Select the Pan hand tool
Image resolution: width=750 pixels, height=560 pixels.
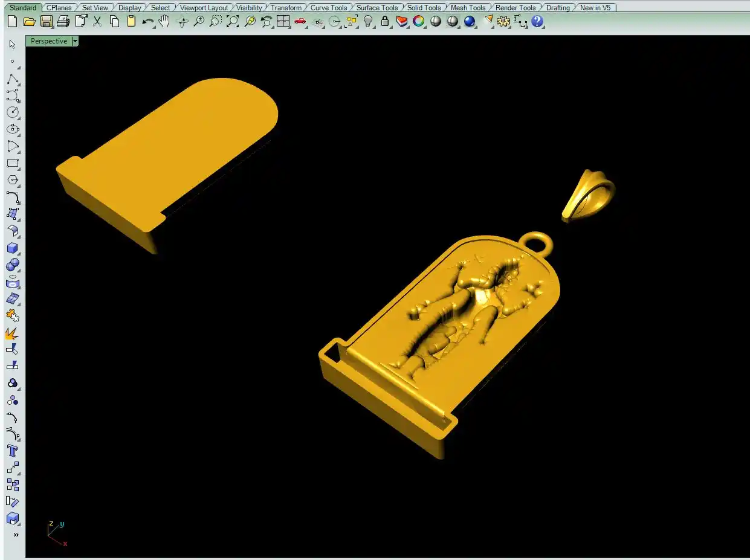coord(164,22)
